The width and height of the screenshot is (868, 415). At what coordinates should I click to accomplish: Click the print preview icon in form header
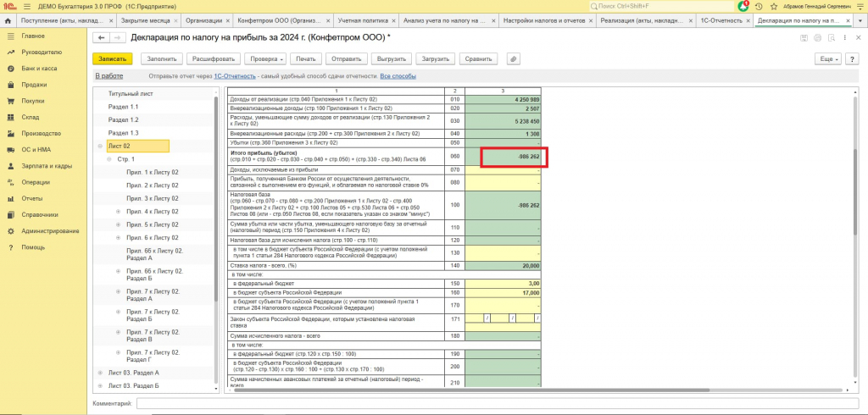pyautogui.click(x=831, y=37)
